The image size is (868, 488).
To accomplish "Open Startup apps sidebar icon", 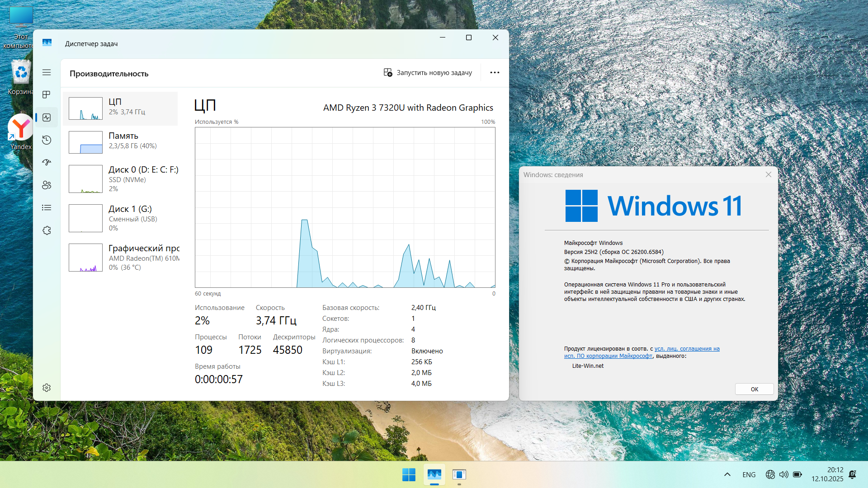I will point(47,163).
